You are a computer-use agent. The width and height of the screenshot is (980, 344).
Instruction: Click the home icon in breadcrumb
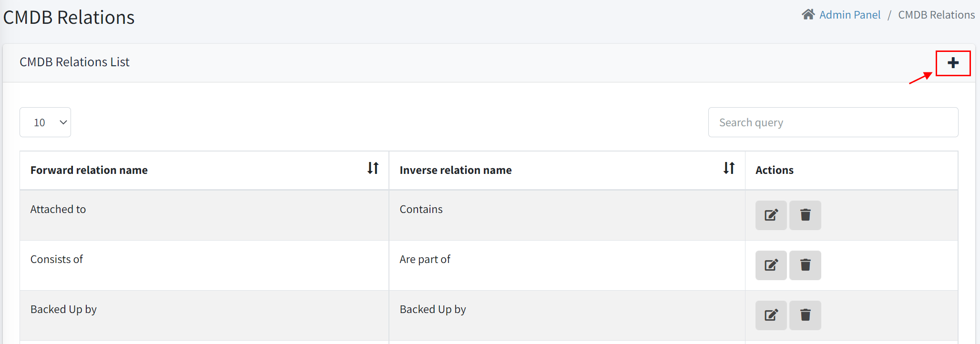[808, 15]
